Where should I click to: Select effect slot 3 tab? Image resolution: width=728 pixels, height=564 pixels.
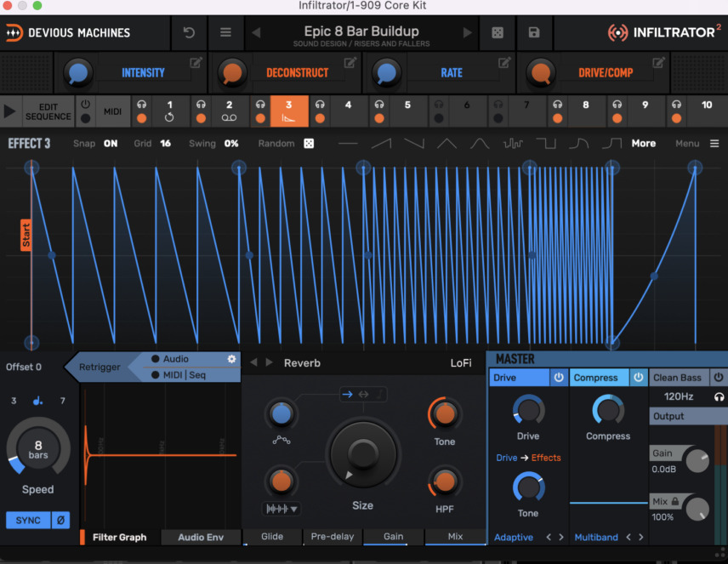pos(289,111)
